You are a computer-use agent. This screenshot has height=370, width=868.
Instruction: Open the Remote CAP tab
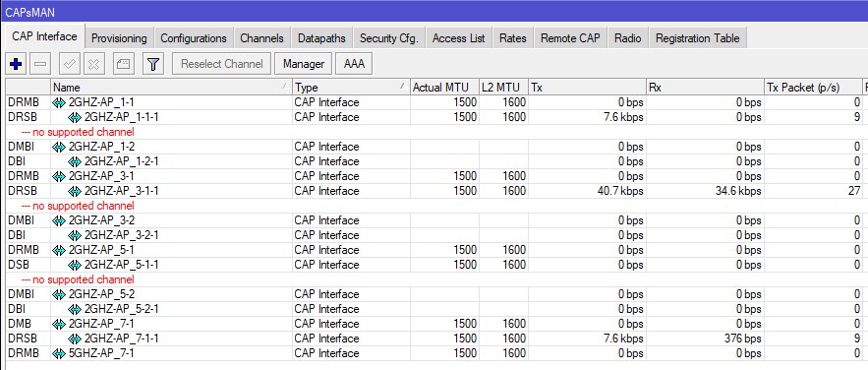click(x=570, y=38)
